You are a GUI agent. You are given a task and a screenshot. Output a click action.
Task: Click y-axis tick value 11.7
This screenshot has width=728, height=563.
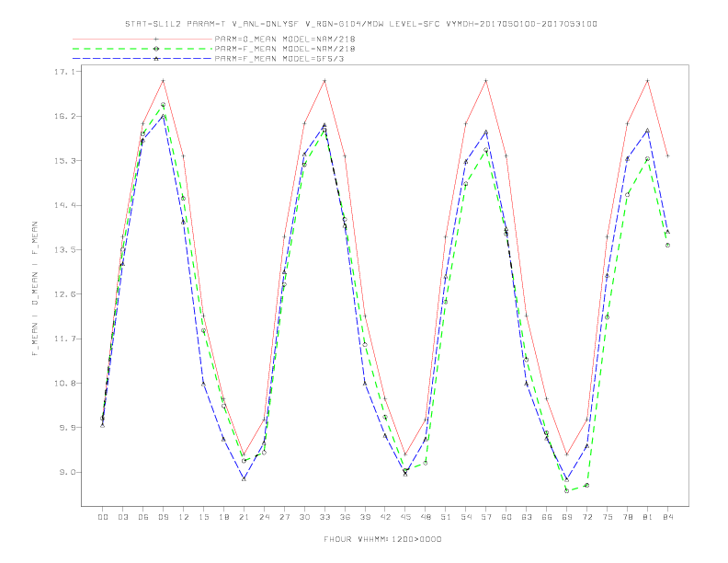[64, 339]
